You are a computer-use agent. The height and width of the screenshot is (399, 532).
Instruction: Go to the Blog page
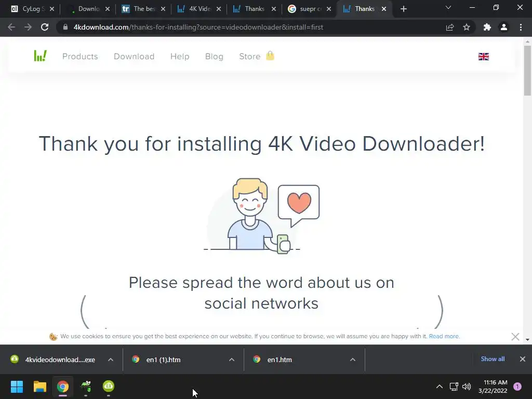pyautogui.click(x=214, y=56)
